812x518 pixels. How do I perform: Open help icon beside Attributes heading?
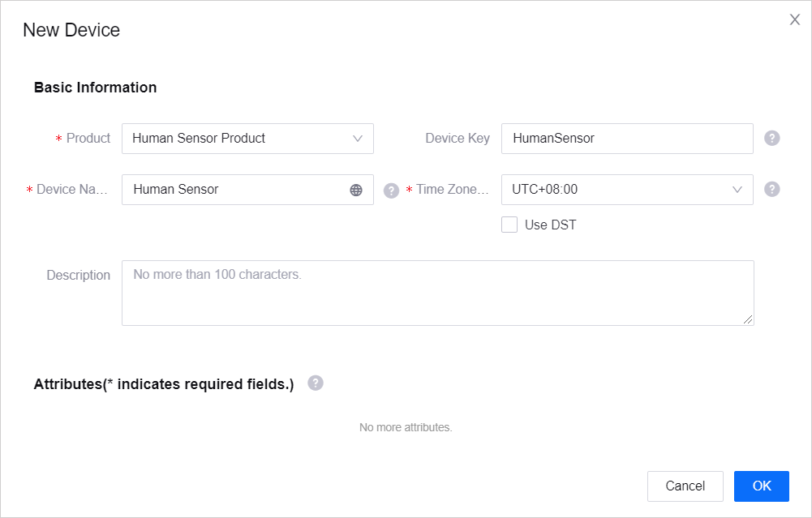[x=316, y=383]
